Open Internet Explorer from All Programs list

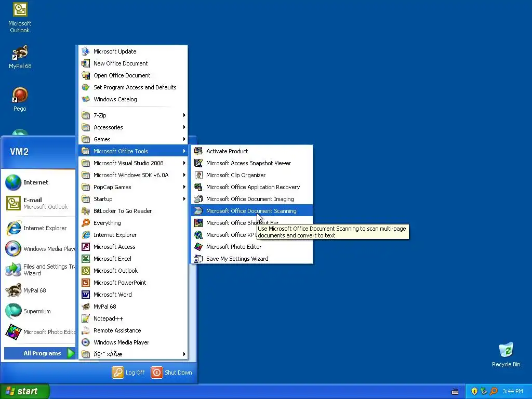pyautogui.click(x=133, y=235)
